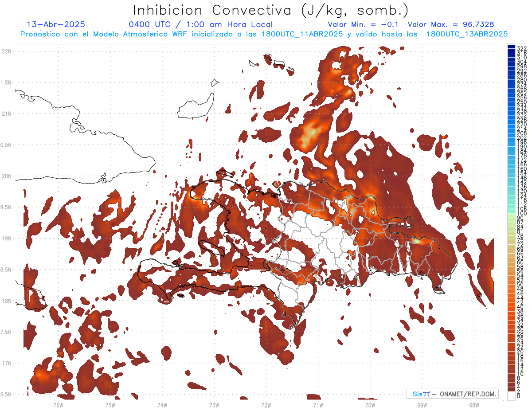
Task: Click the time '0400 UTC / 1:00 am Hora Local'
Action: click(x=200, y=24)
